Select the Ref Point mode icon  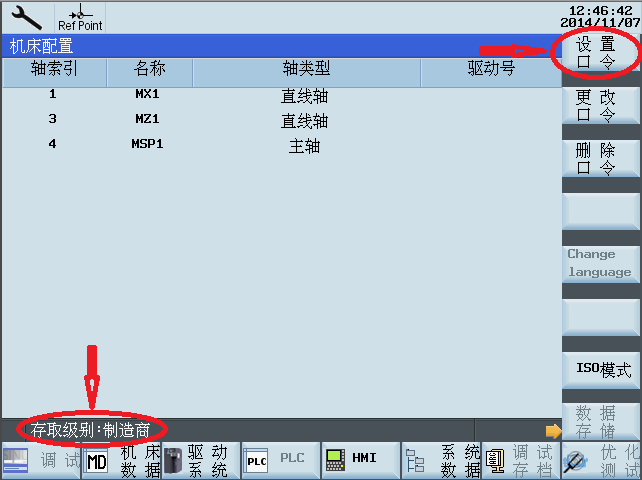pyautogui.click(x=80, y=18)
